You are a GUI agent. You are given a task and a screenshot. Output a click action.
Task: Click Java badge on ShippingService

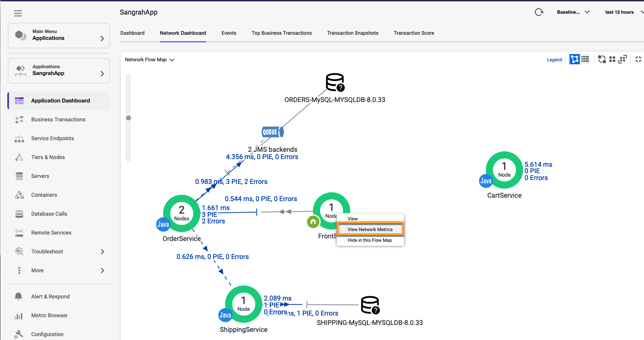point(225,315)
